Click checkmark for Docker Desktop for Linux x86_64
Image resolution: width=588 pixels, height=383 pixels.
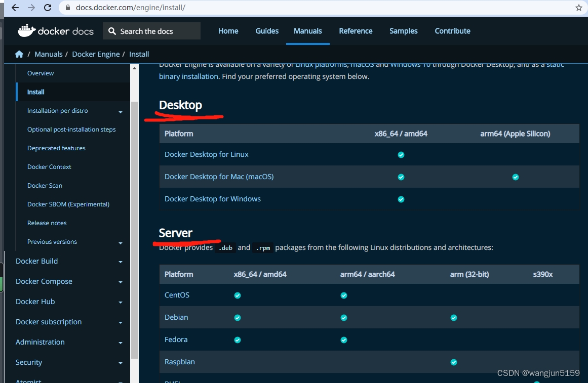401,155
